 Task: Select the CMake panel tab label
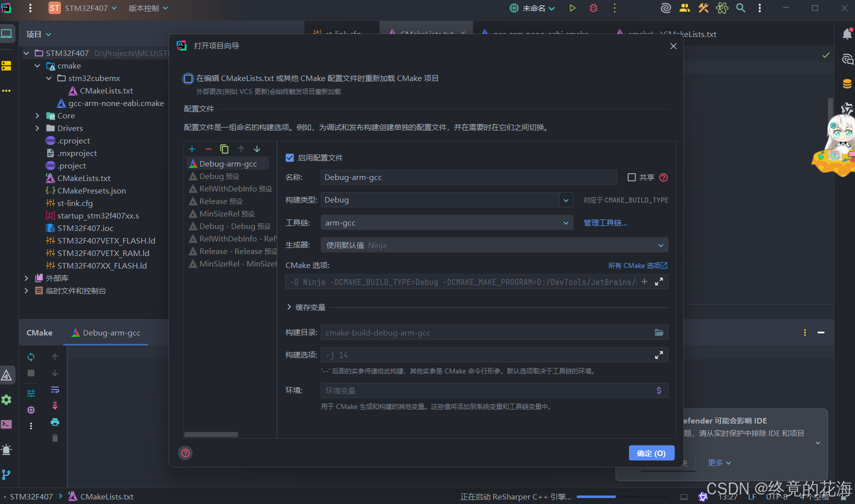pyautogui.click(x=39, y=333)
